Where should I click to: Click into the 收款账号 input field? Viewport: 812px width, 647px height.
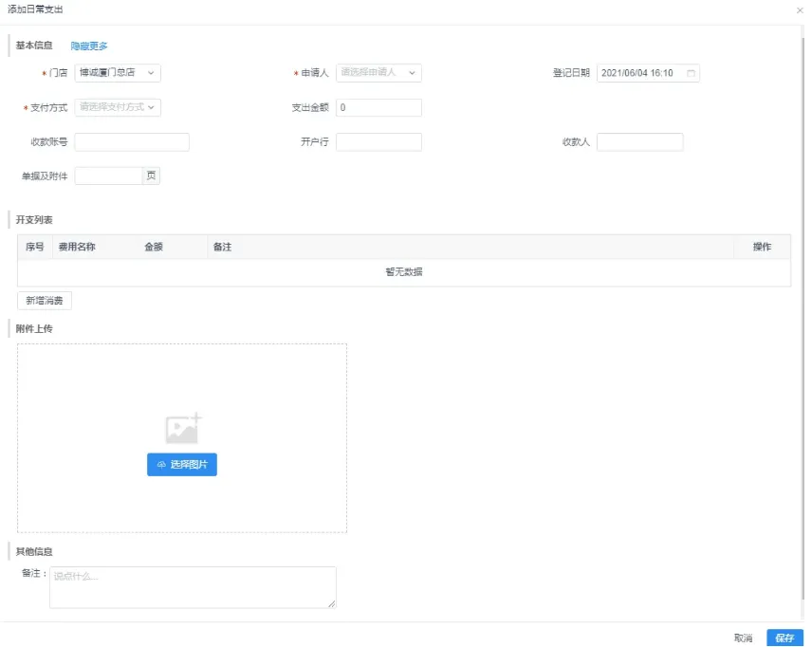(x=132, y=142)
